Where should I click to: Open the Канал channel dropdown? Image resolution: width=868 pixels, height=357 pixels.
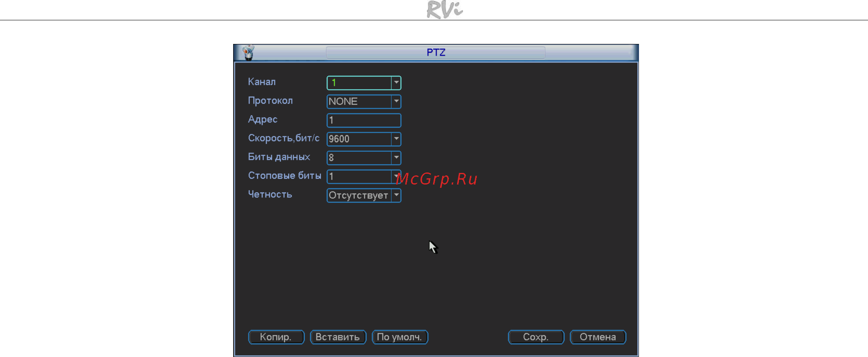pyautogui.click(x=364, y=83)
